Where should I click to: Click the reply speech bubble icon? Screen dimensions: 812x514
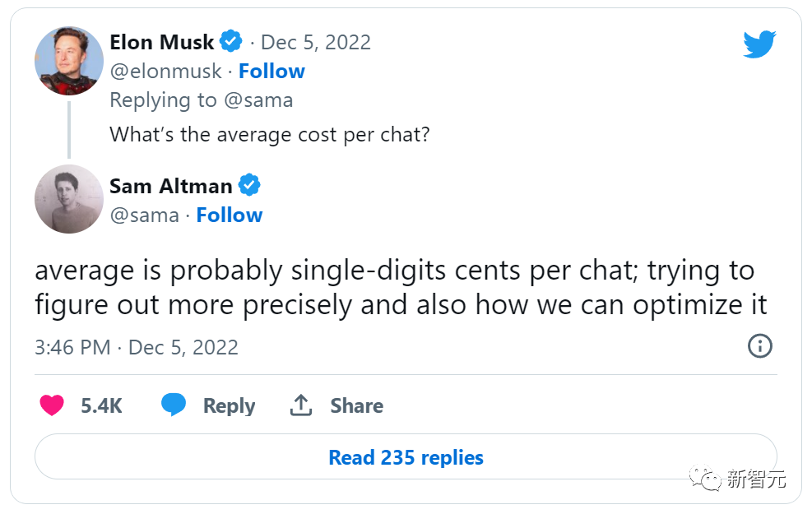click(174, 405)
